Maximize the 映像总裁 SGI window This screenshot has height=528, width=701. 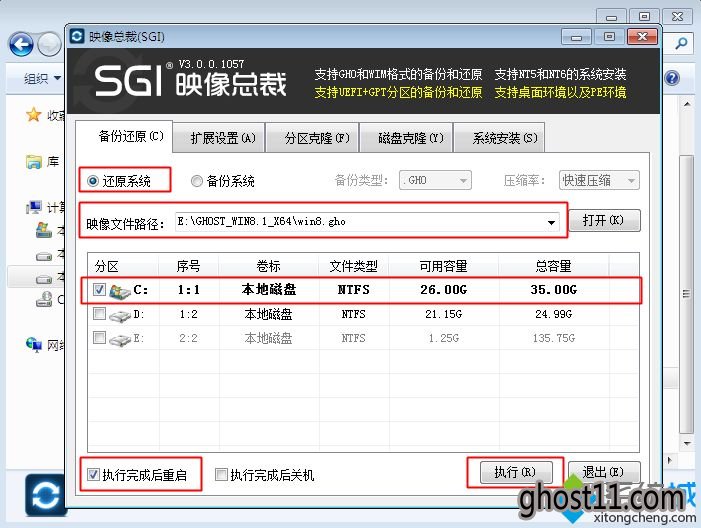click(609, 37)
